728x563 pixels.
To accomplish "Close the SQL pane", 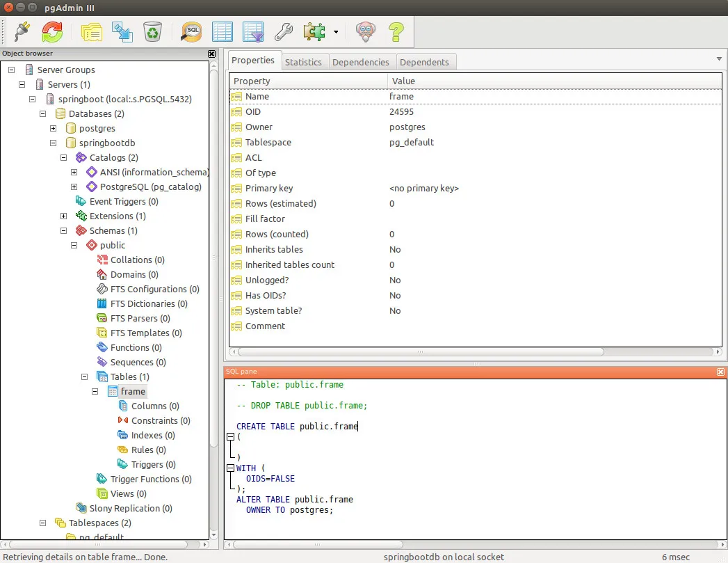I will pyautogui.click(x=720, y=372).
